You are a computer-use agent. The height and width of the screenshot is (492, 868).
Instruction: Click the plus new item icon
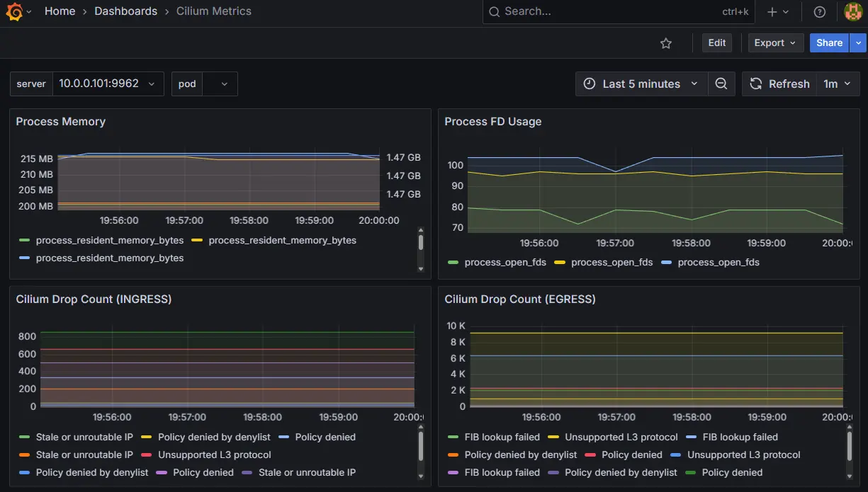click(772, 12)
